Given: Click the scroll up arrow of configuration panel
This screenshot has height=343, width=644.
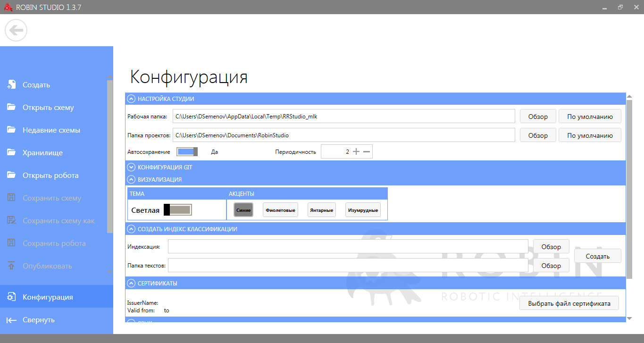Looking at the screenshot, I should point(629,96).
